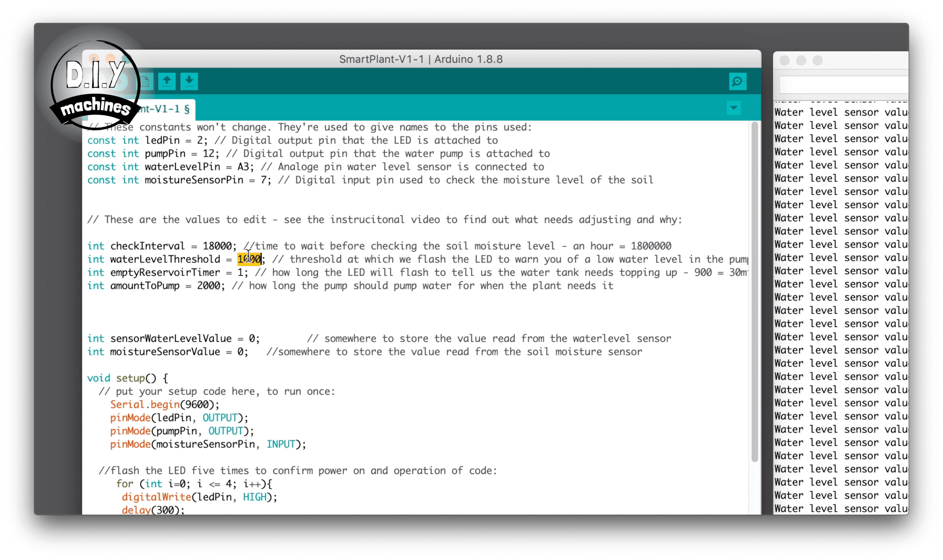Click the editor vertical scrollbar
The width and height of the screenshot is (943, 560).
click(x=755, y=291)
